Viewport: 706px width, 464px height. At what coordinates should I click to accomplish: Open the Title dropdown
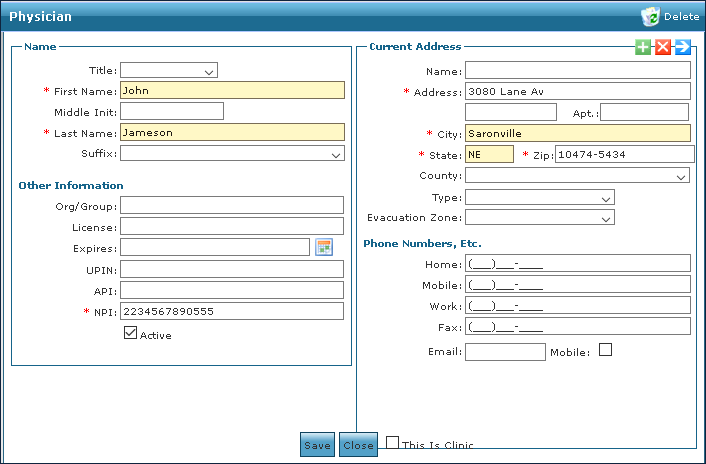169,71
